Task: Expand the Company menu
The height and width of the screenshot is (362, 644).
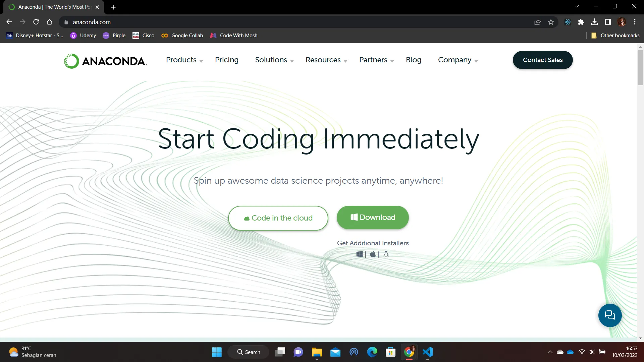Action: click(x=458, y=60)
